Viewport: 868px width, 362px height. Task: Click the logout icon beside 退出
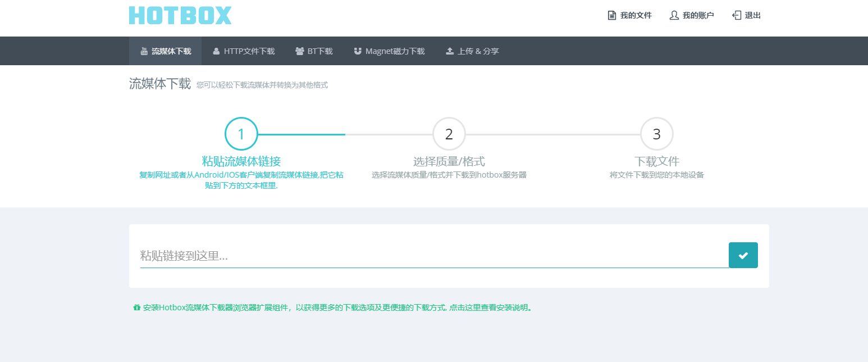pos(737,16)
